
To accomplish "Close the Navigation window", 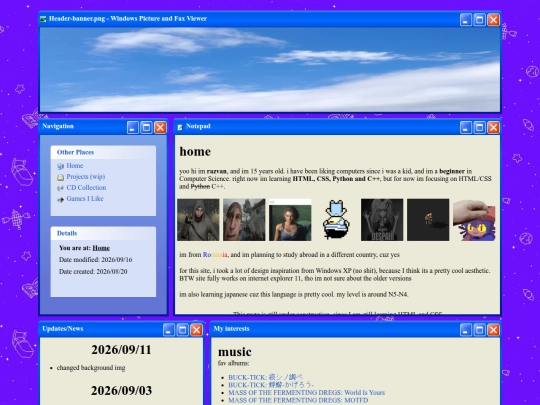I will pyautogui.click(x=160, y=127).
